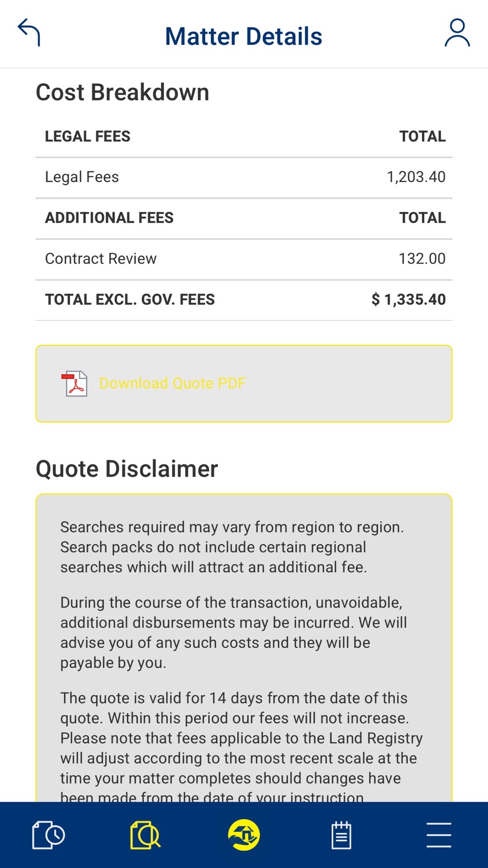The width and height of the screenshot is (488, 868).
Task: Select the Legal Fees 1,203.40 row
Action: pyautogui.click(x=244, y=177)
